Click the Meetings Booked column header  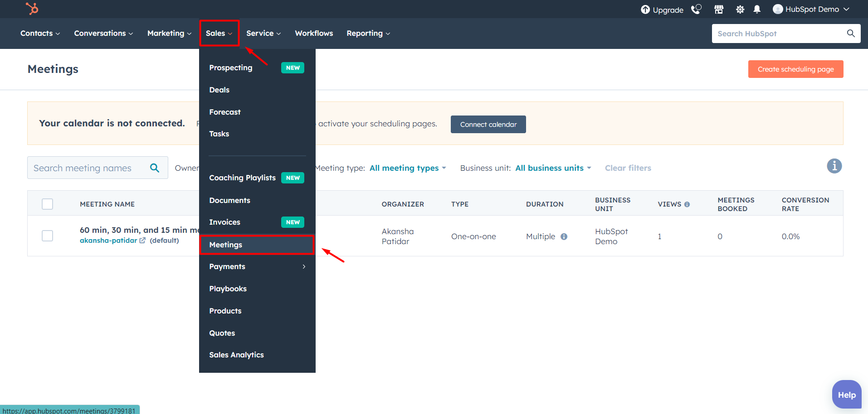(736, 204)
